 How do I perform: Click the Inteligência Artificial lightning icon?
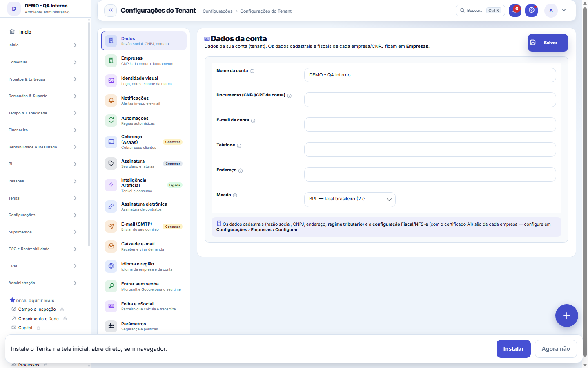click(x=111, y=185)
